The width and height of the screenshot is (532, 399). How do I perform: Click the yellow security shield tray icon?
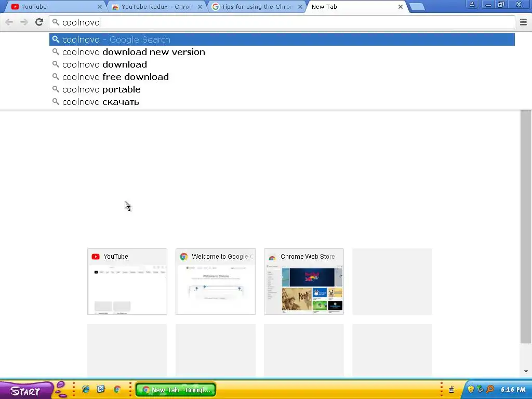[471, 389]
